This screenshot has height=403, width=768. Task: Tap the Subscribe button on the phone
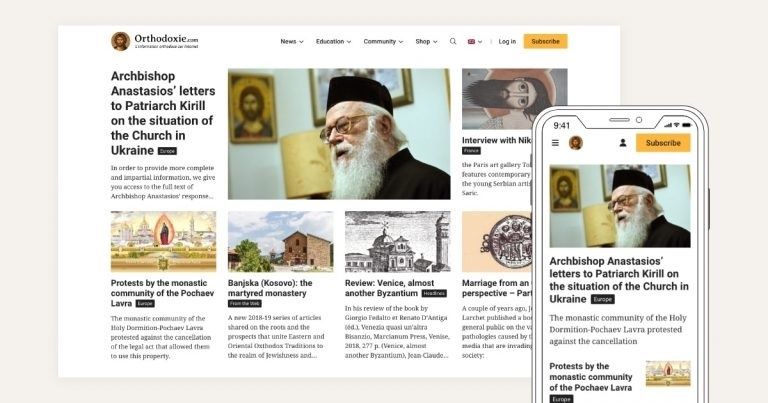[x=663, y=143]
